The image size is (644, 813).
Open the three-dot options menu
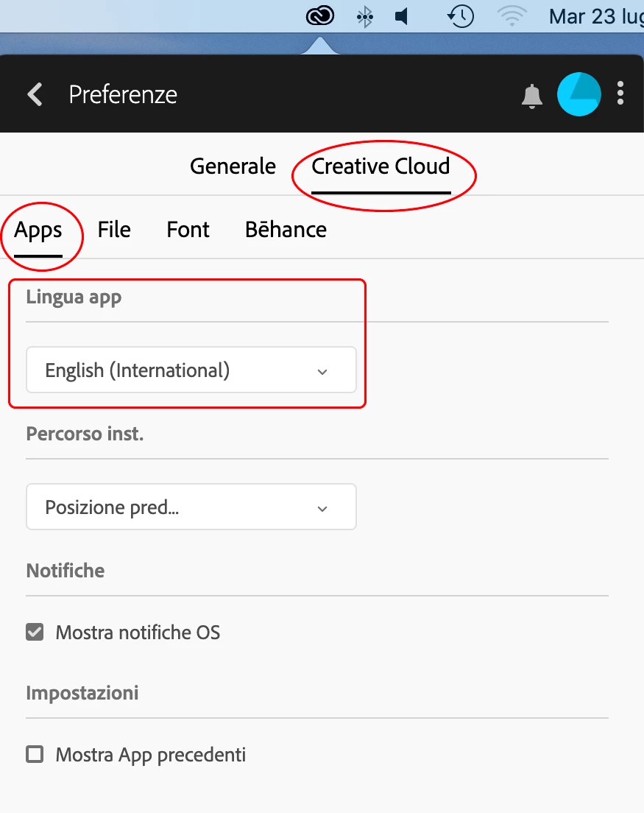pos(620,94)
